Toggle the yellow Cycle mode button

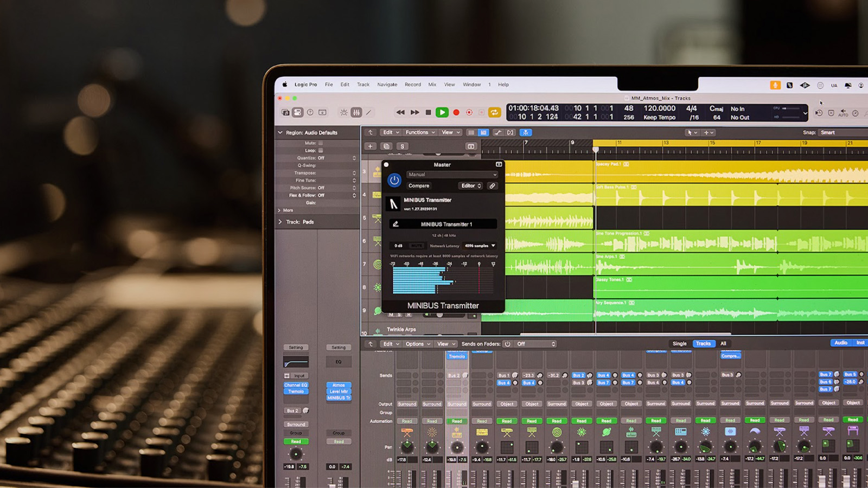494,112
